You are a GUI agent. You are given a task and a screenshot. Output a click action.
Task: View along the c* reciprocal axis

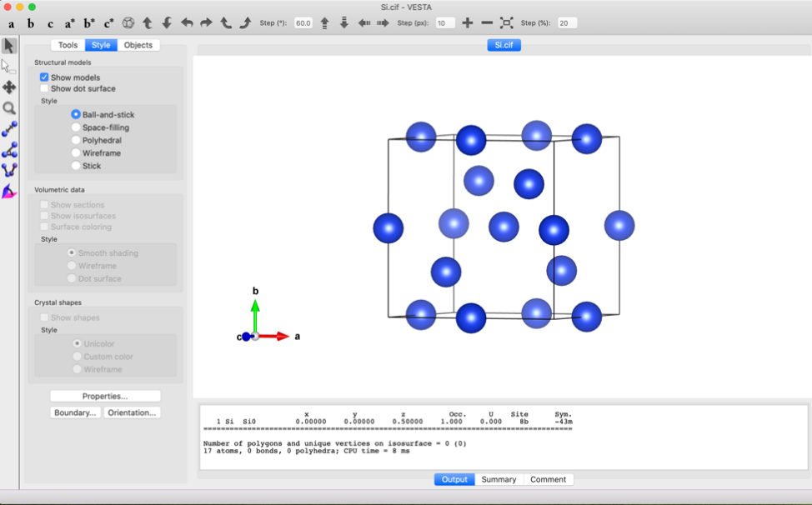pyautogui.click(x=108, y=23)
